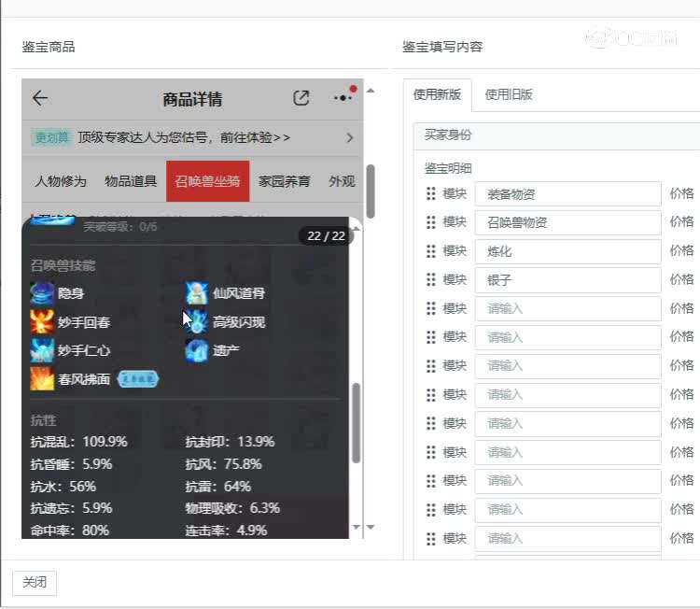Click the 妙手仁心 skill icon

42,350
